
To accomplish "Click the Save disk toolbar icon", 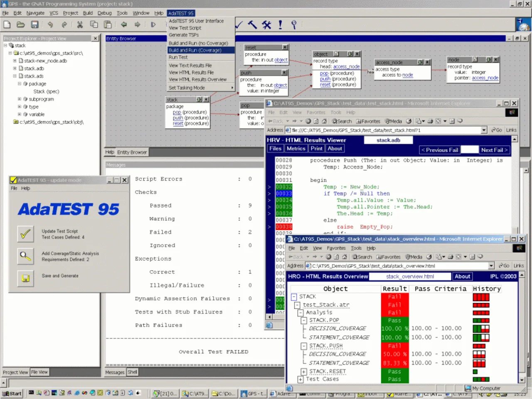I will (x=34, y=25).
